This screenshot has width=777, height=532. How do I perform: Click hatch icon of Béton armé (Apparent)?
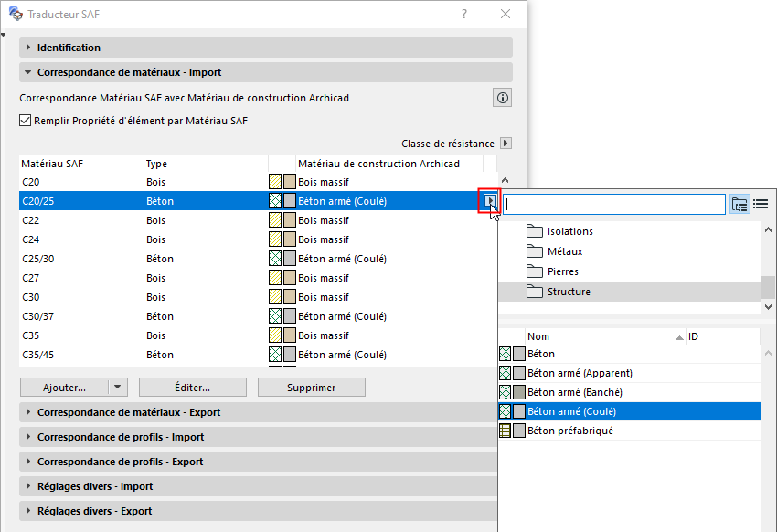[x=505, y=373]
